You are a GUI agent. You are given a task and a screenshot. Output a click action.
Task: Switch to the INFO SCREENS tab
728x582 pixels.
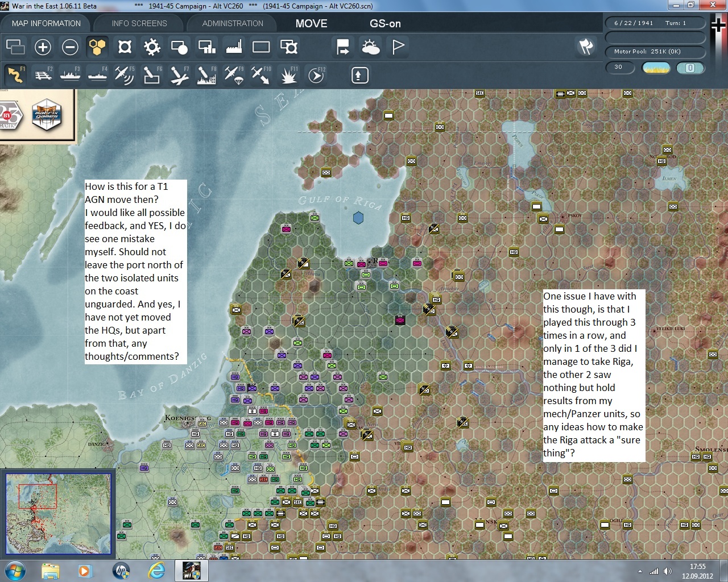point(139,23)
